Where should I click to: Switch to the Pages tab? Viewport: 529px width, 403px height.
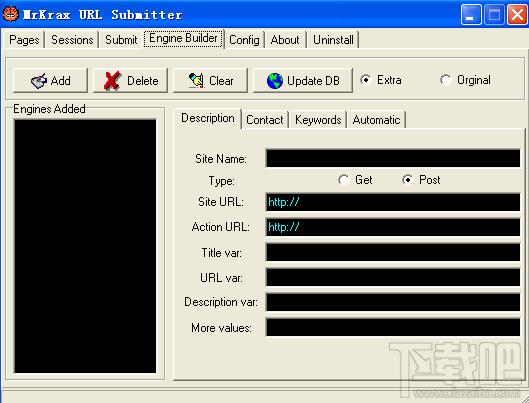tap(24, 40)
